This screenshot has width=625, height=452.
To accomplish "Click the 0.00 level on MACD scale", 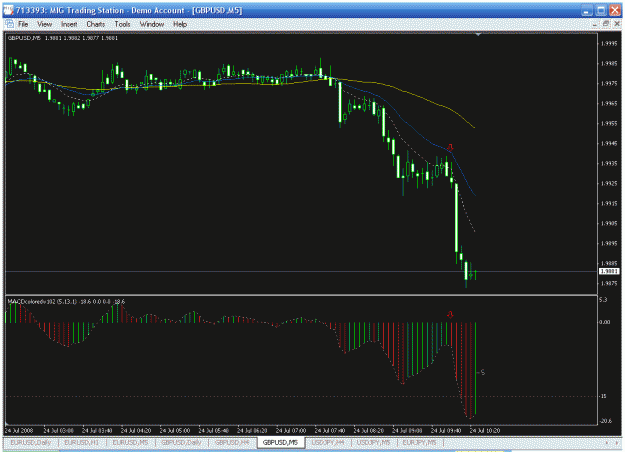I will [x=605, y=322].
